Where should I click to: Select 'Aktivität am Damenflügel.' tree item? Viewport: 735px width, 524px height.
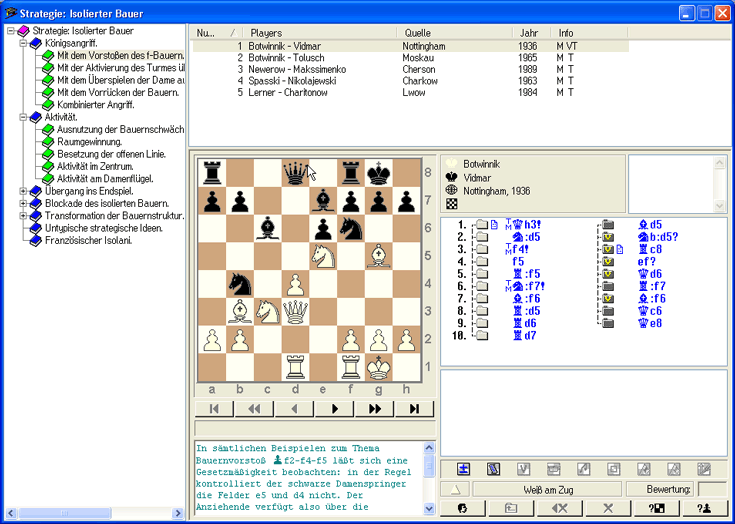point(105,179)
